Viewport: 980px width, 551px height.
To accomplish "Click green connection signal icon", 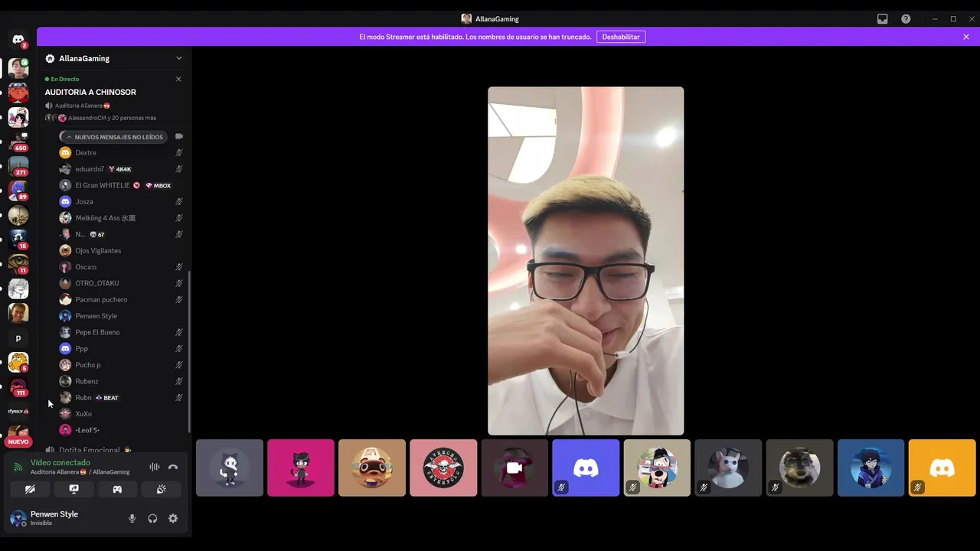I will point(18,467).
